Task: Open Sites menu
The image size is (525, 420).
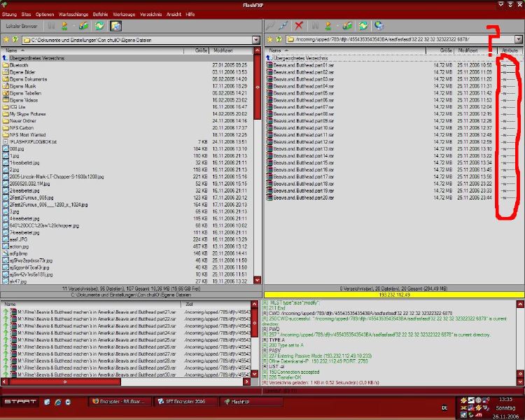Action: tap(26, 15)
